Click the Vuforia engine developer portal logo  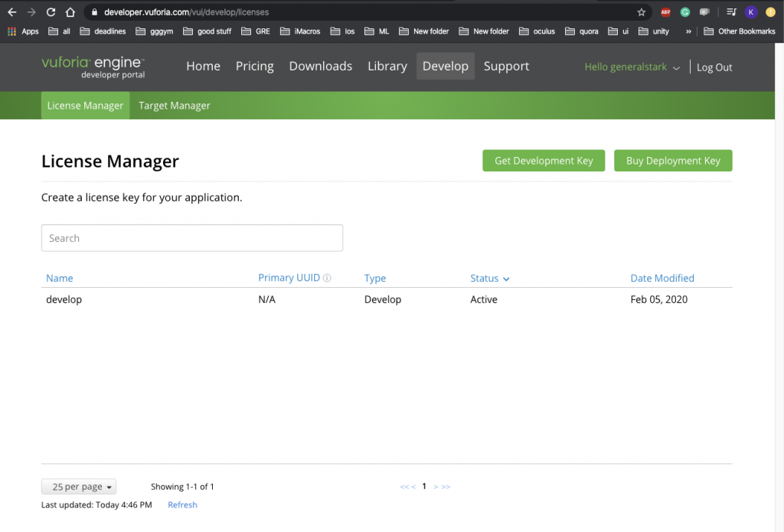point(93,67)
